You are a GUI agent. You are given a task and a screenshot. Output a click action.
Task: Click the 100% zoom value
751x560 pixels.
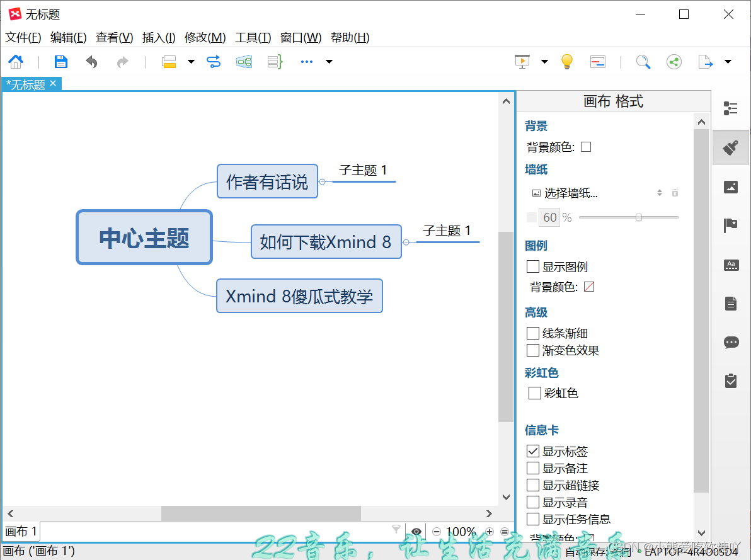461,532
